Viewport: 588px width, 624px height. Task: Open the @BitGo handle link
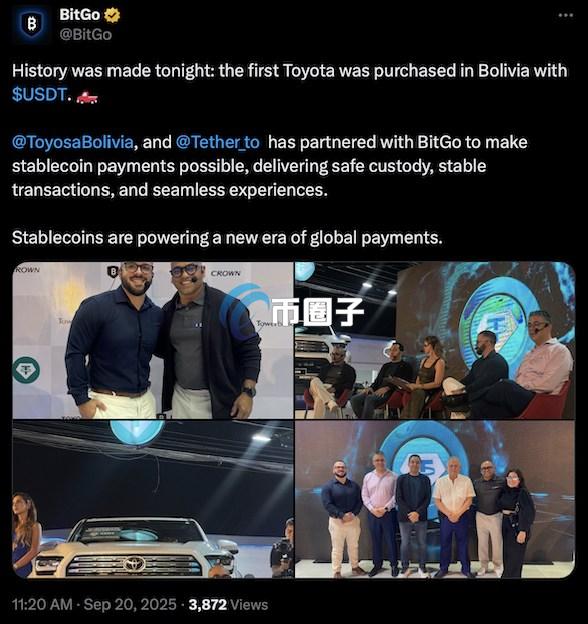86,35
